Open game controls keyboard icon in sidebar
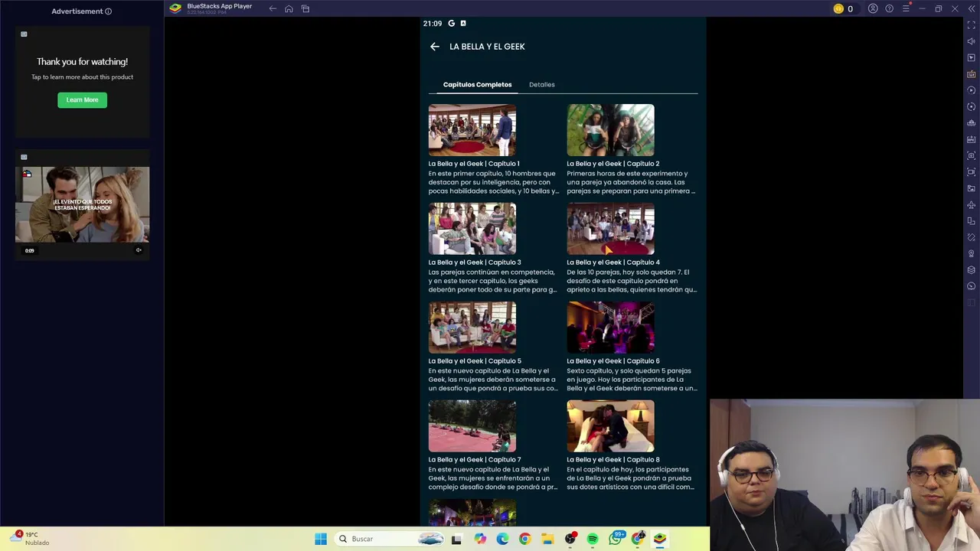980x551 pixels. (x=972, y=74)
